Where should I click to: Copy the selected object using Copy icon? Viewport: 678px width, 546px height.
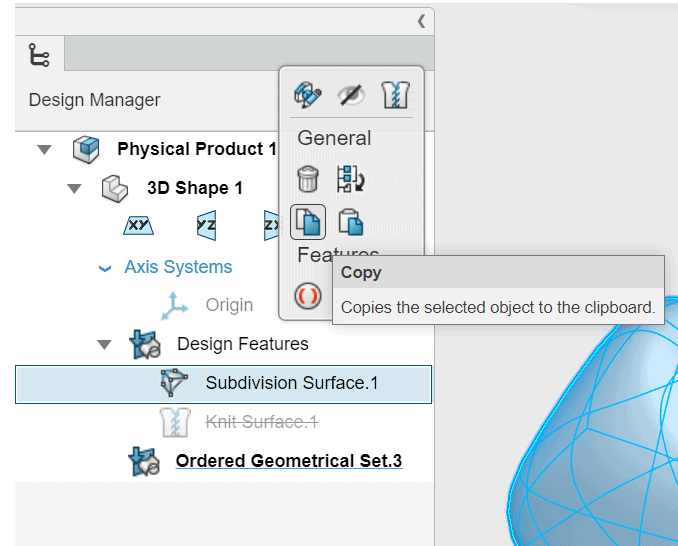(x=308, y=222)
